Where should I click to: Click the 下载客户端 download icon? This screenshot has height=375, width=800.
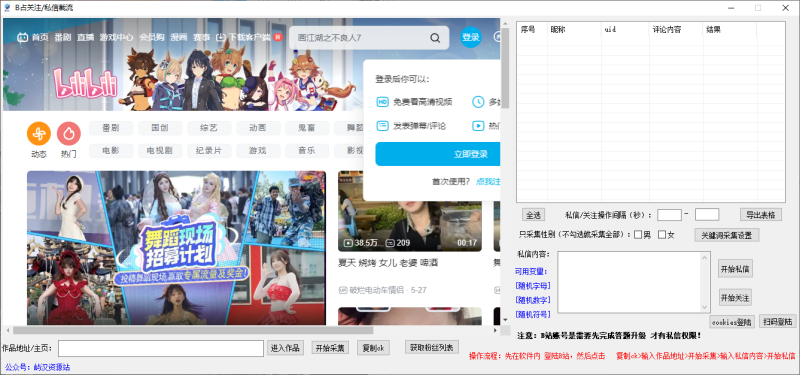(220, 37)
